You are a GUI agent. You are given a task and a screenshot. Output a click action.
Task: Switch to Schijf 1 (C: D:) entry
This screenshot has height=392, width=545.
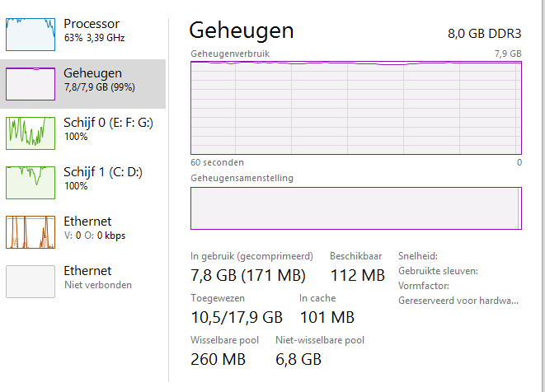point(103,172)
